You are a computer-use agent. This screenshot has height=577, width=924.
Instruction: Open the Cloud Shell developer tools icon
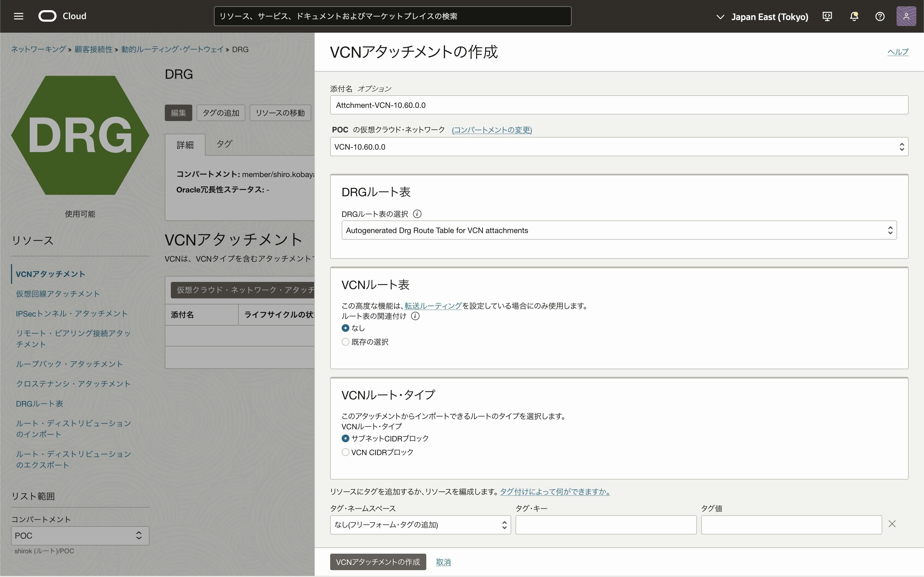coord(827,16)
